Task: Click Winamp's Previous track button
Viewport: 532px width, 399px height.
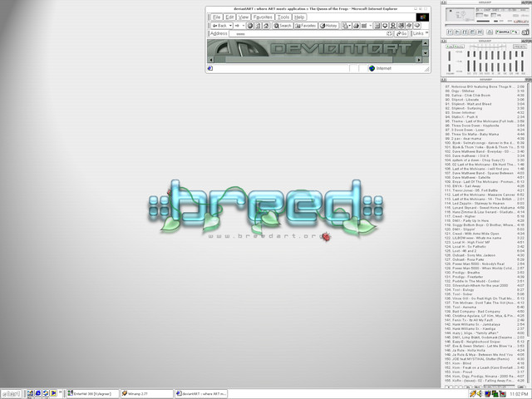Action: (x=450, y=32)
